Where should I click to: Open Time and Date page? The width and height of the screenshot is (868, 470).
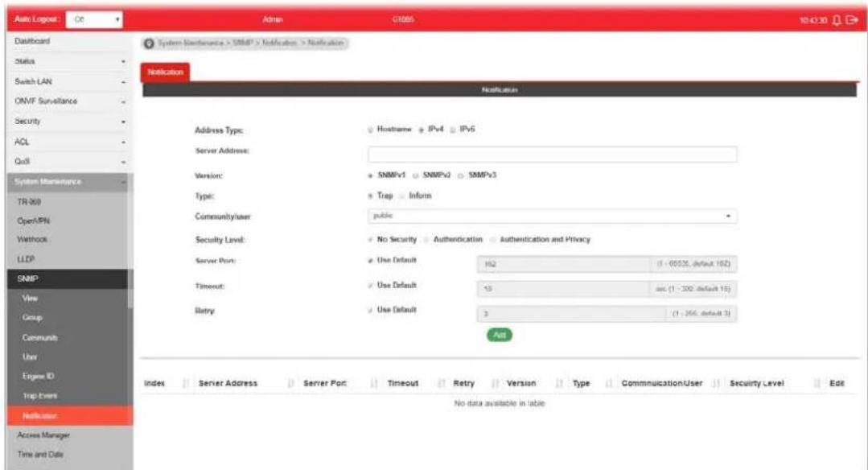[x=40, y=455]
